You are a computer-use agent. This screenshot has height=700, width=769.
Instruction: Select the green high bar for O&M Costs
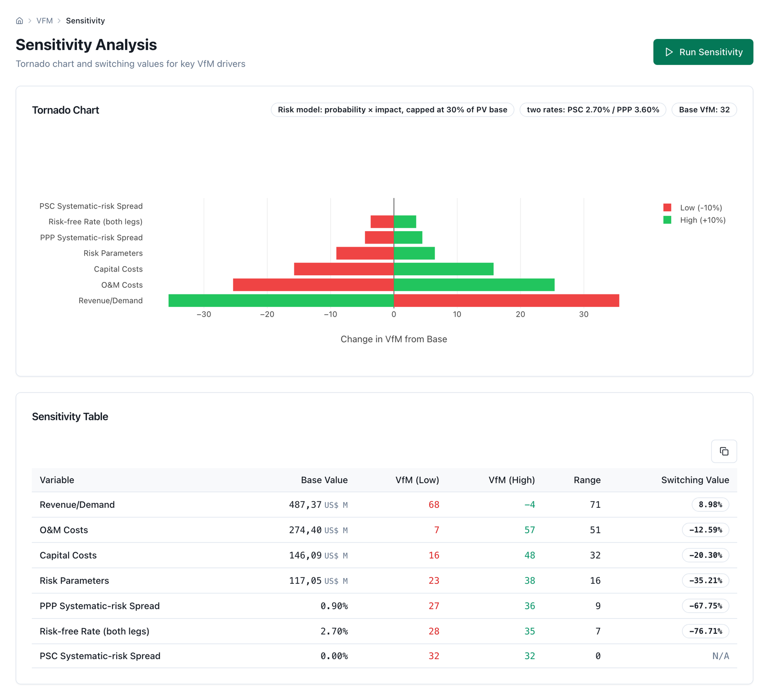click(x=474, y=285)
